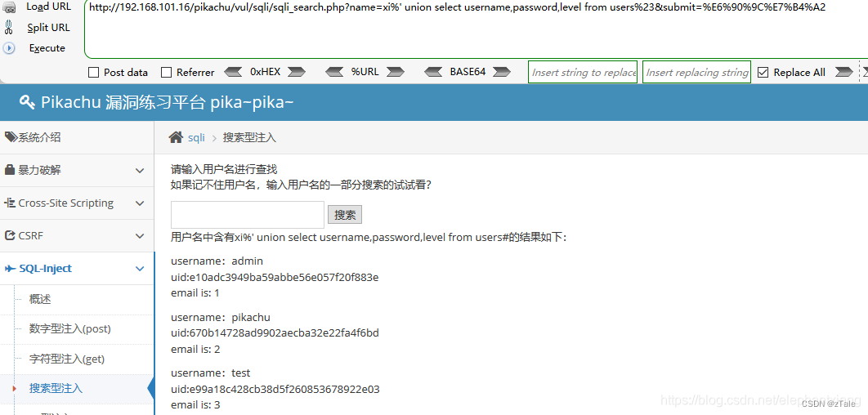Click left arrow beside %URL decode
The height and width of the screenshot is (415, 868).
(335, 71)
